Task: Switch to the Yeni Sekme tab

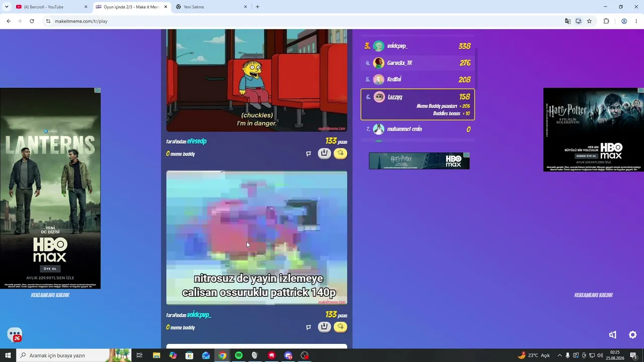Action: click(211, 7)
